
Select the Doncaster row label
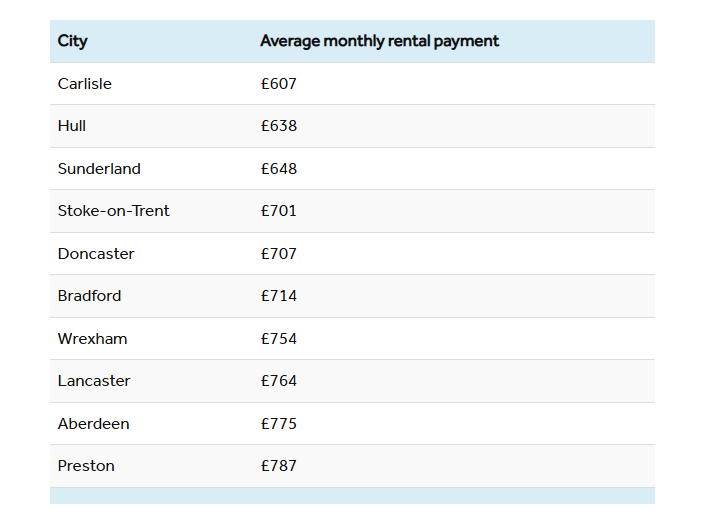tap(96, 254)
